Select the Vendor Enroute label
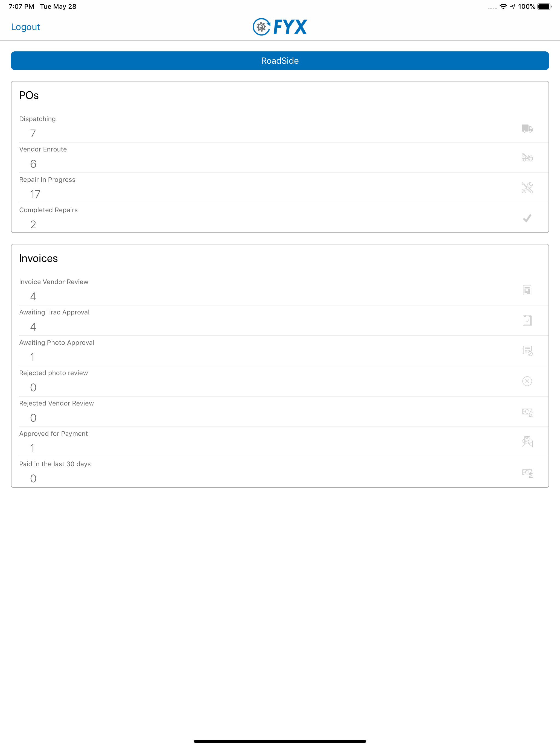The width and height of the screenshot is (560, 747). (x=43, y=149)
